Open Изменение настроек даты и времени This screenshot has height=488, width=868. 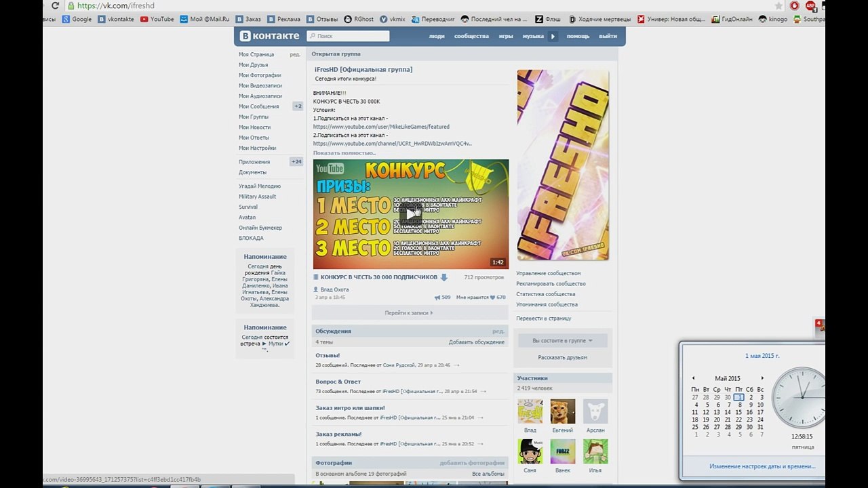(762, 466)
